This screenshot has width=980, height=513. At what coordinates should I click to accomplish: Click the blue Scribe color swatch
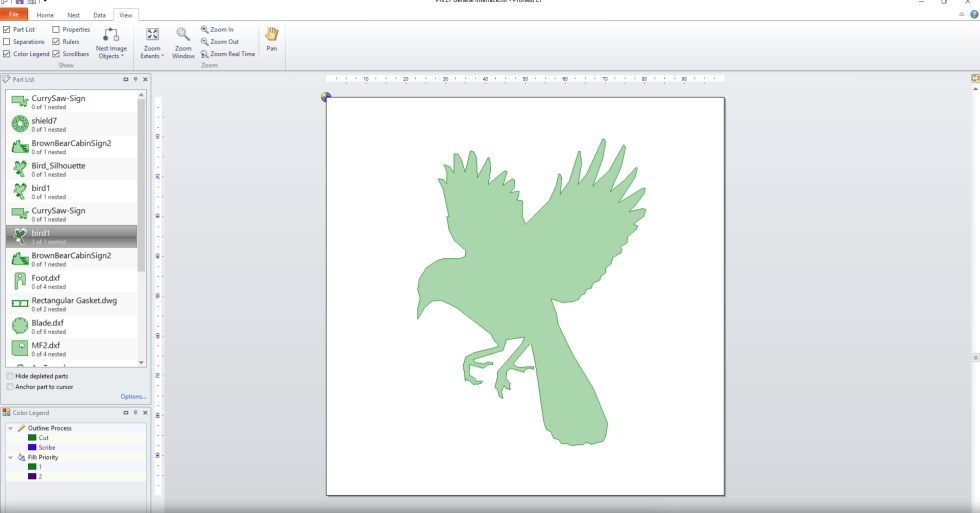(x=32, y=447)
